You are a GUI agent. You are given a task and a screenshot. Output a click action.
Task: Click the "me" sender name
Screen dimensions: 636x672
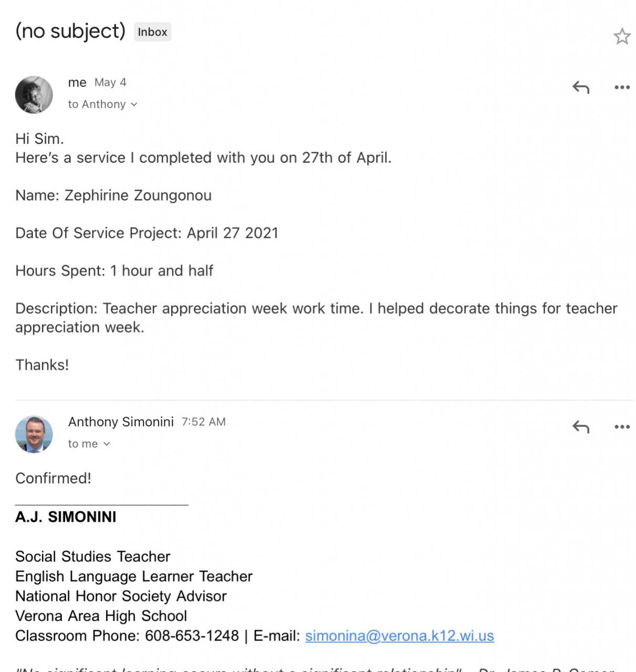coord(77,82)
